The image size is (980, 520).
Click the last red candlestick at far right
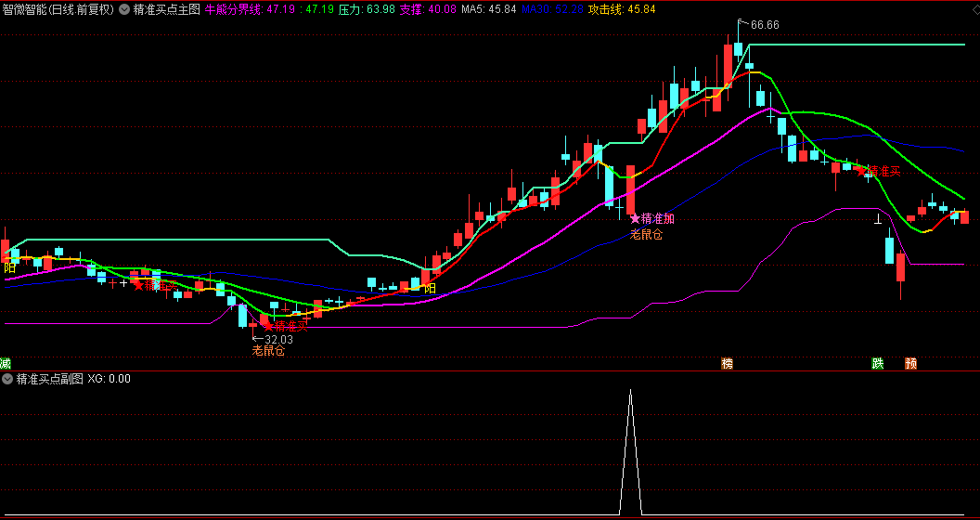click(x=964, y=217)
